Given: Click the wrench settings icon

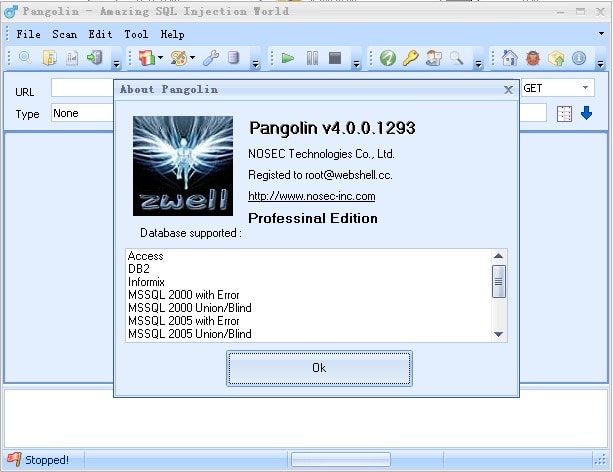Looking at the screenshot, I should 211,58.
